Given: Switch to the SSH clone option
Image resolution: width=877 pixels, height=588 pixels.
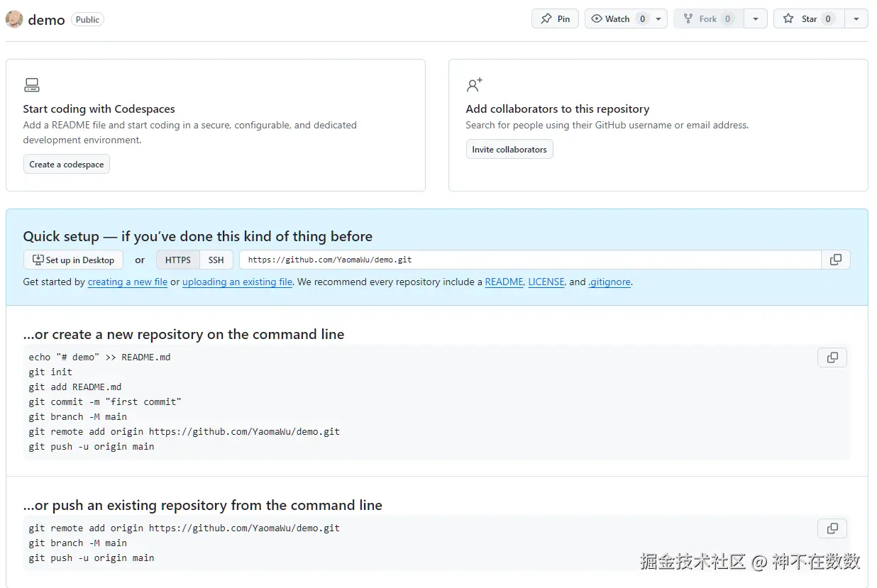Looking at the screenshot, I should coord(216,260).
